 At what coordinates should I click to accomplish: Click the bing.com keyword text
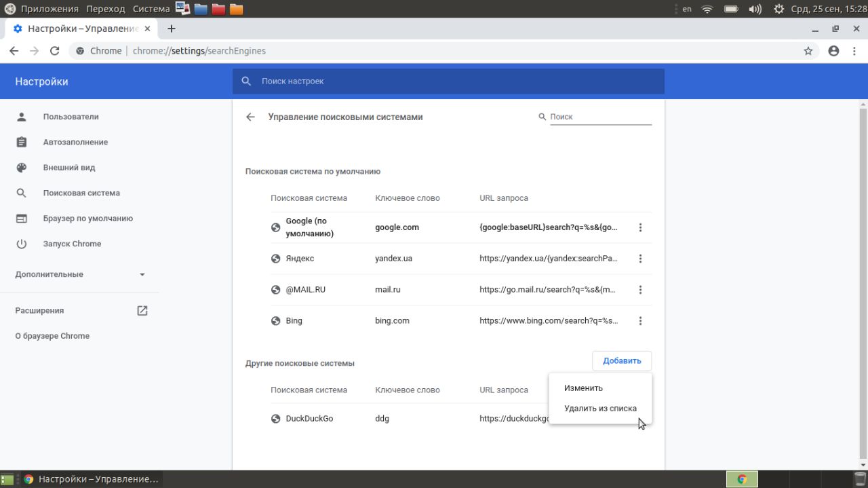(392, 321)
